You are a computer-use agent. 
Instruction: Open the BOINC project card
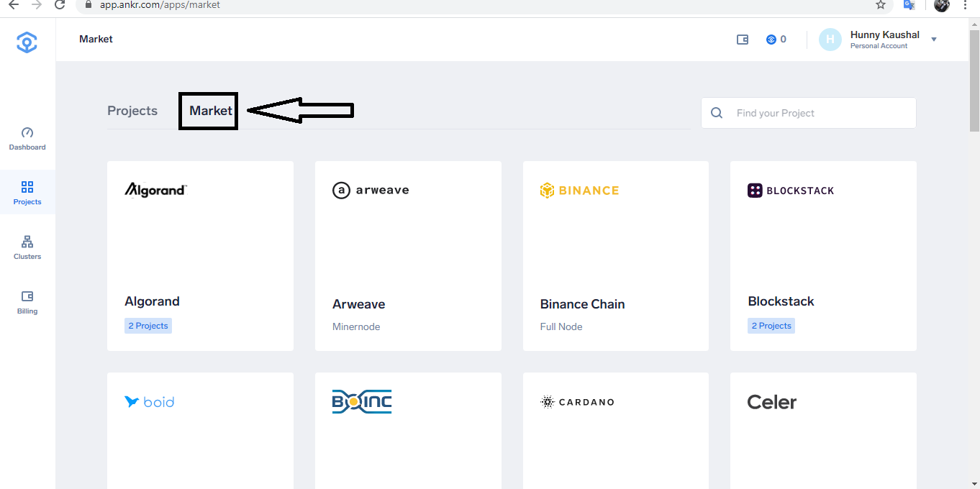click(408, 431)
